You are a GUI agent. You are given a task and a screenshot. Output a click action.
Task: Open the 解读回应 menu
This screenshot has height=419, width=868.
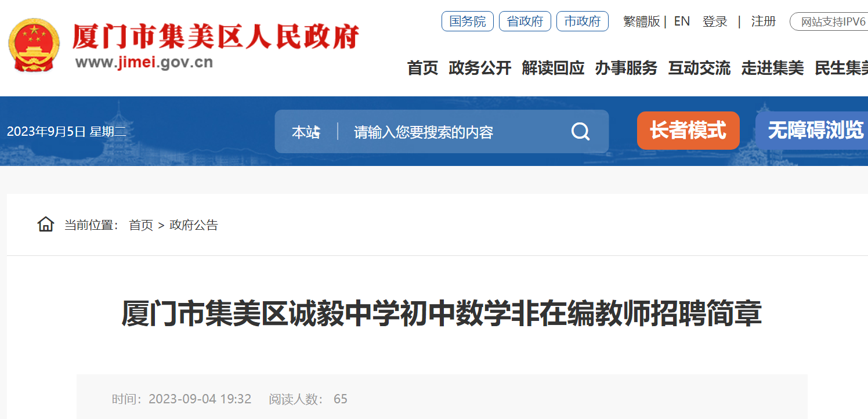[x=553, y=68]
